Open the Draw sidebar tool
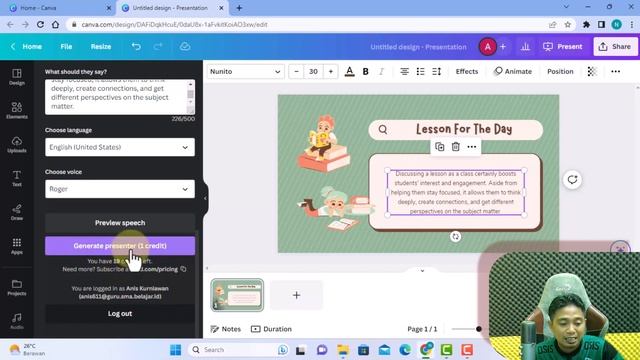Screen dimensions: 640x360 [17, 212]
